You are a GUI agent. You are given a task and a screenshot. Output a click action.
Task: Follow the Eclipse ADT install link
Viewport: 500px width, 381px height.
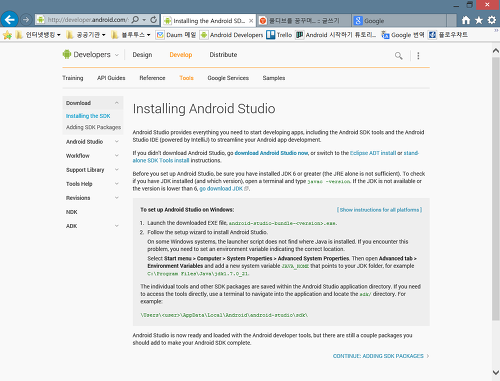point(373,153)
